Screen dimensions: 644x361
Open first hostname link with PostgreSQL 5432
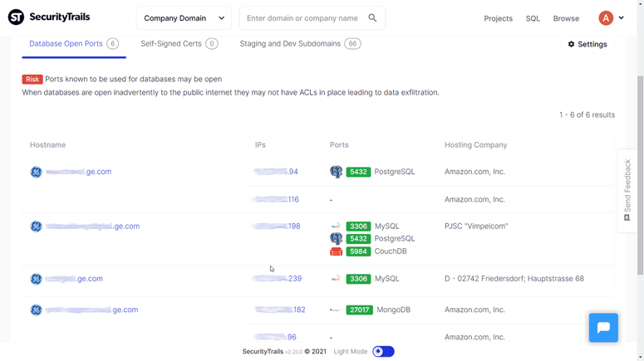tap(78, 172)
